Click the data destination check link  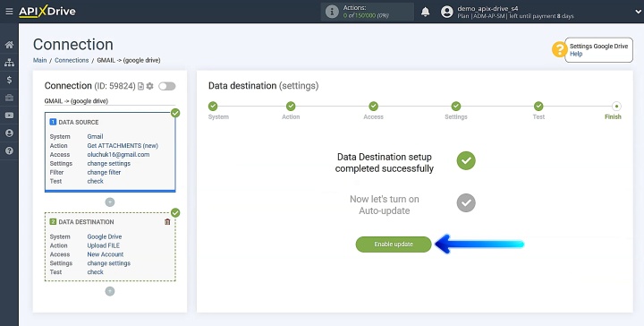pos(96,272)
